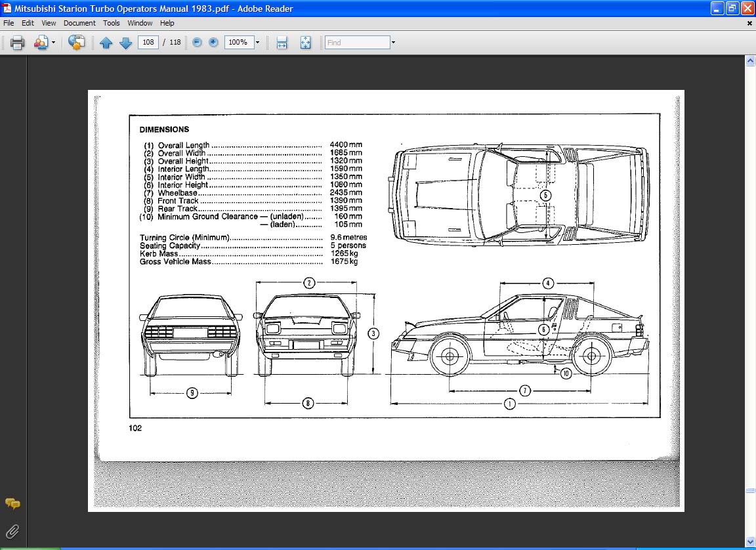Close the document with menu bar X
The image size is (756, 550).
point(749,23)
